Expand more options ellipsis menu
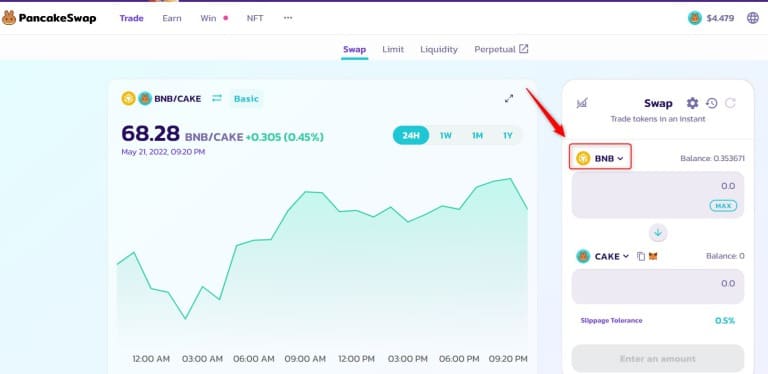This screenshot has height=374, width=768. (288, 18)
